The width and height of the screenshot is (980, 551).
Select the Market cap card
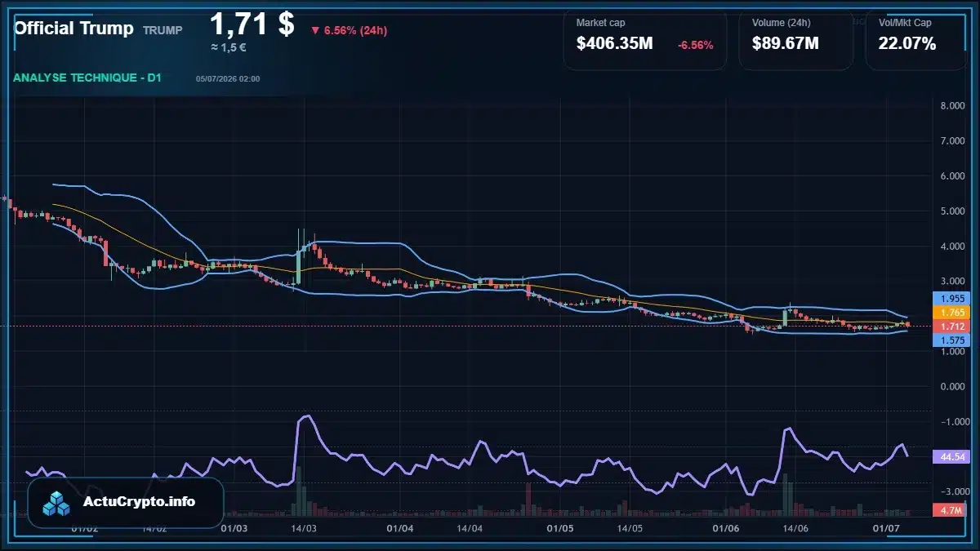[x=645, y=40]
